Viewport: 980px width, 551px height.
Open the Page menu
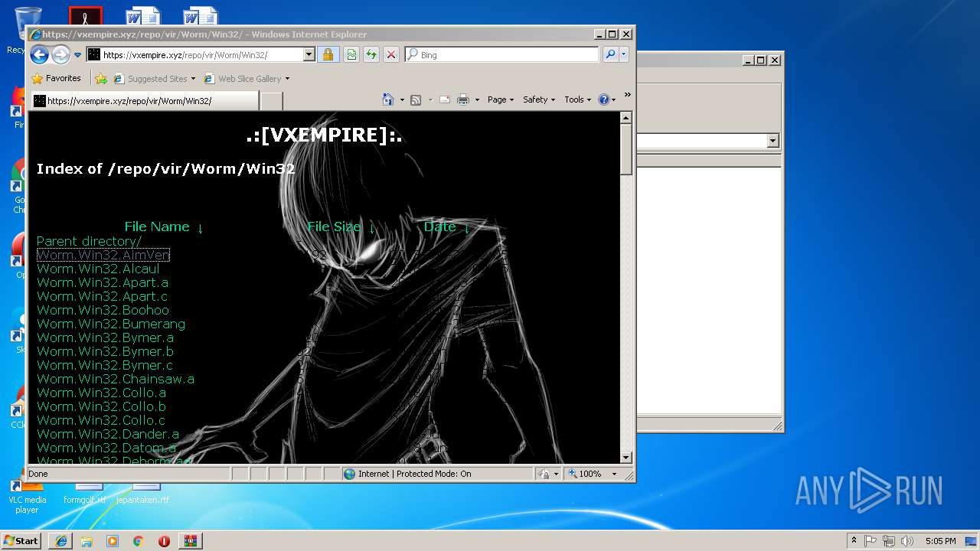(501, 99)
